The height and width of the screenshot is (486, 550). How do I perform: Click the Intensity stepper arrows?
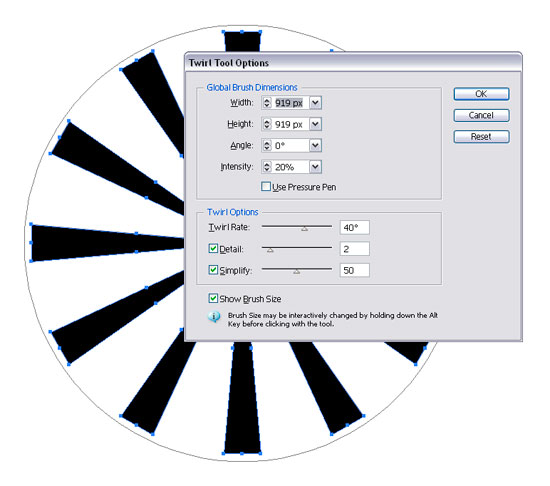[x=267, y=167]
